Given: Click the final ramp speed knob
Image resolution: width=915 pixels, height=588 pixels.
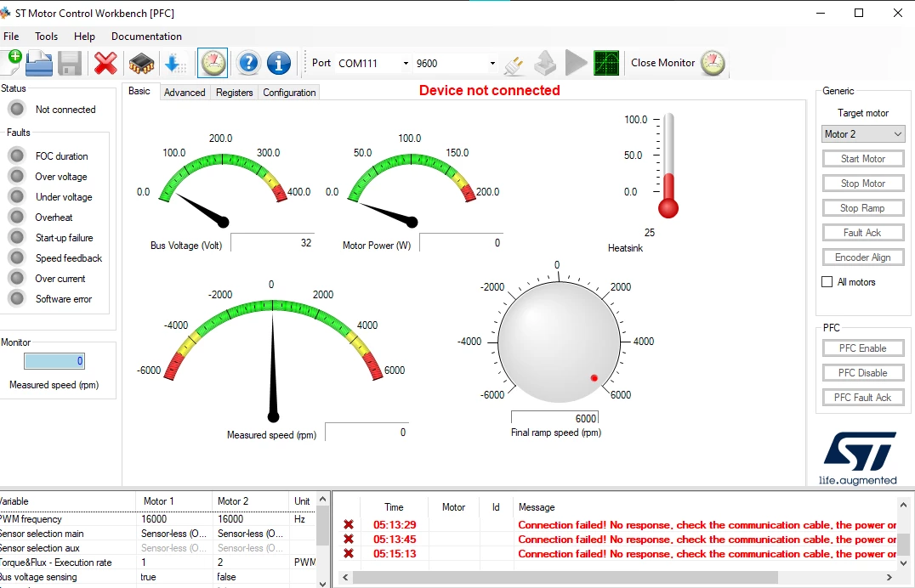Looking at the screenshot, I should [x=559, y=342].
